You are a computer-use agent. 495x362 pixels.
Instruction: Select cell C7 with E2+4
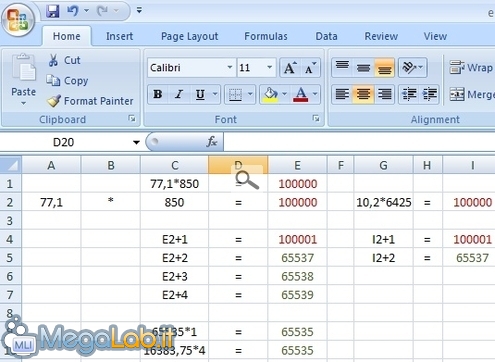point(174,295)
